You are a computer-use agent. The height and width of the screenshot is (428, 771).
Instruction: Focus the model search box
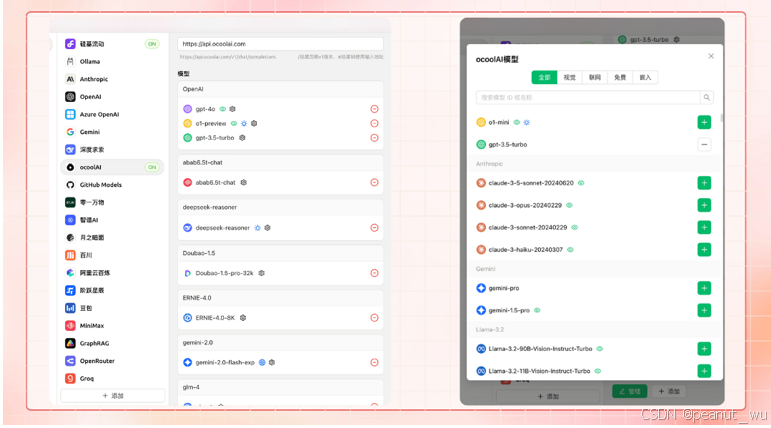coord(588,97)
